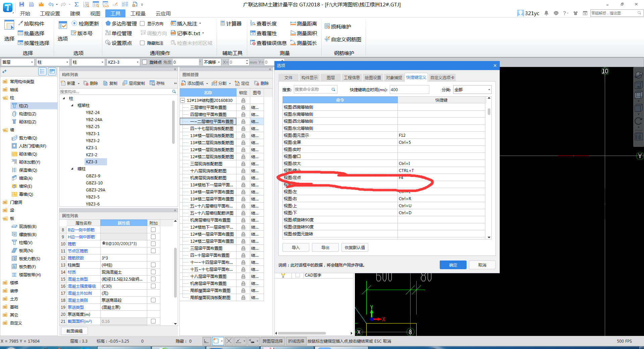Click 定位 locate in drawing management
The width and height of the screenshot is (644, 349).
242,83
